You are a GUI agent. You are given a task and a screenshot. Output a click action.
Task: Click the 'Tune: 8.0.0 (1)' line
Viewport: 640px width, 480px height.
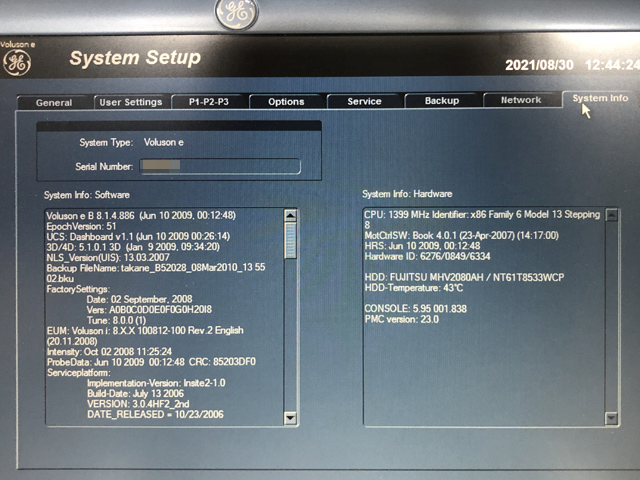[x=116, y=320]
